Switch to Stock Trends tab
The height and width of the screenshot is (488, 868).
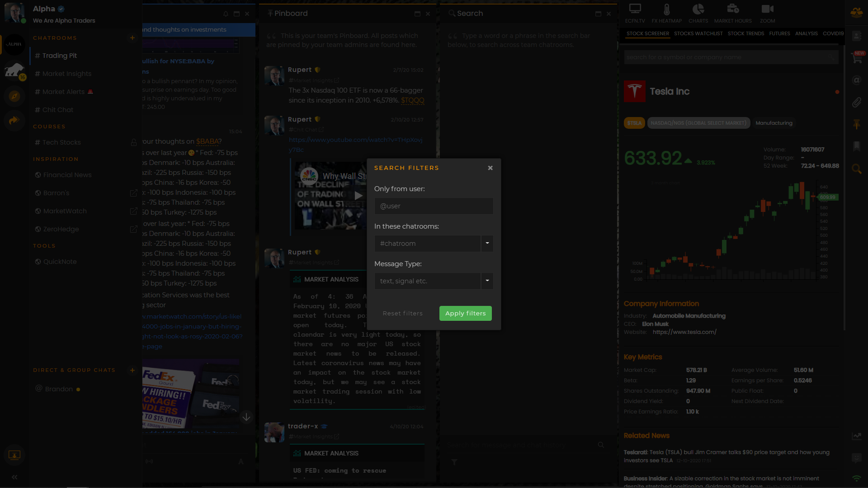(745, 34)
